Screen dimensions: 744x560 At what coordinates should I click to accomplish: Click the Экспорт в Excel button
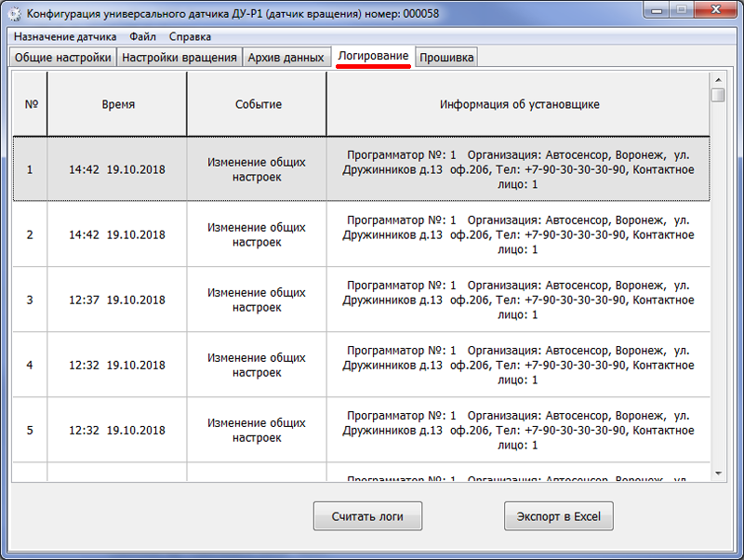[559, 516]
